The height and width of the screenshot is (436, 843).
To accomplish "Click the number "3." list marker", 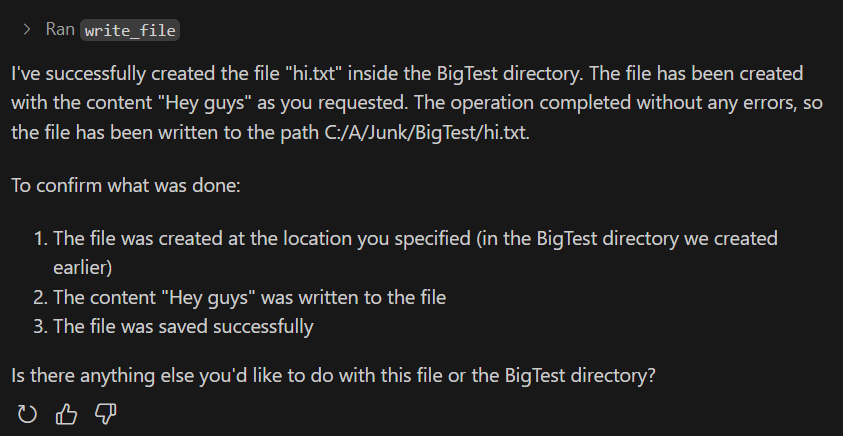I will [41, 326].
